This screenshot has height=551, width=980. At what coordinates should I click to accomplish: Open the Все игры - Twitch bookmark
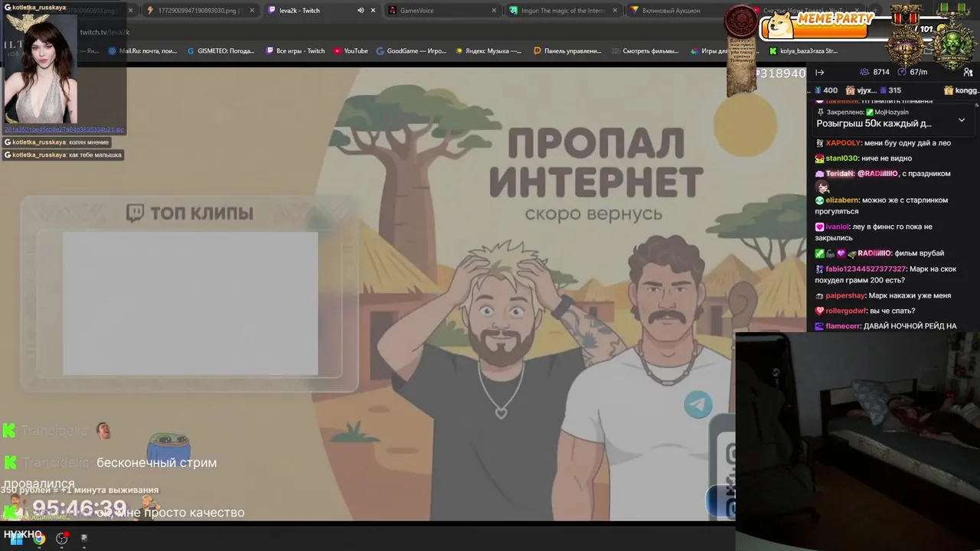[296, 51]
